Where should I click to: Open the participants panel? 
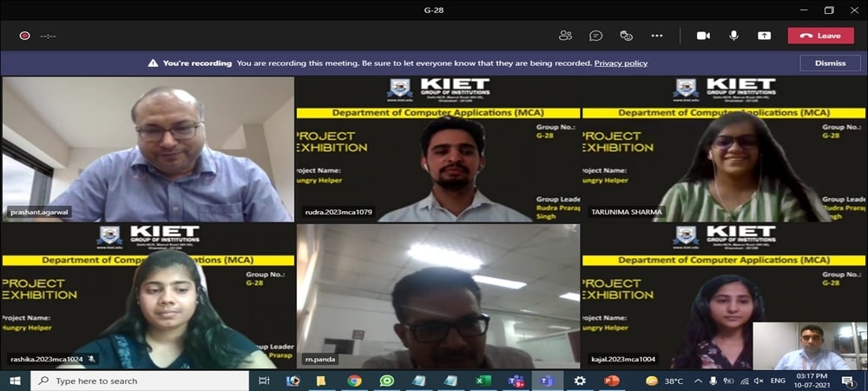[566, 36]
